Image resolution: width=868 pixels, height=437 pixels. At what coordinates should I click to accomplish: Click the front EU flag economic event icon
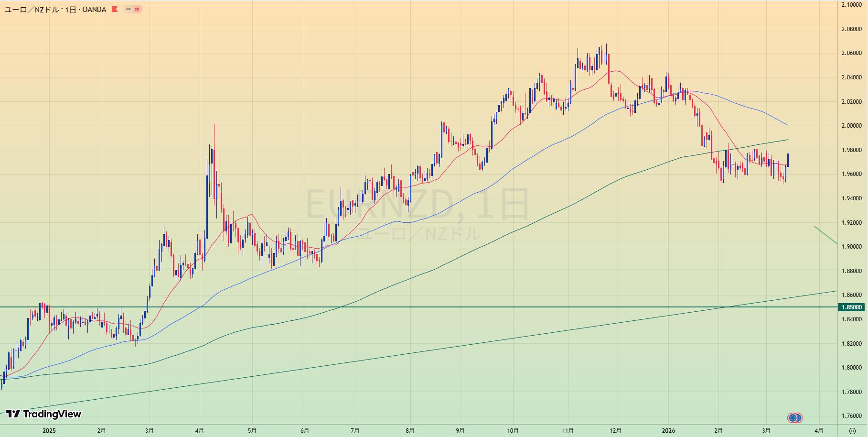[x=793, y=418]
